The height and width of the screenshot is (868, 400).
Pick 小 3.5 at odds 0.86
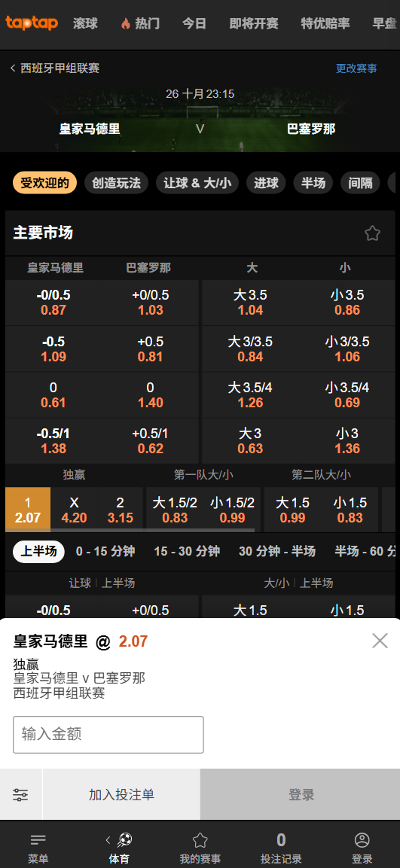347,303
